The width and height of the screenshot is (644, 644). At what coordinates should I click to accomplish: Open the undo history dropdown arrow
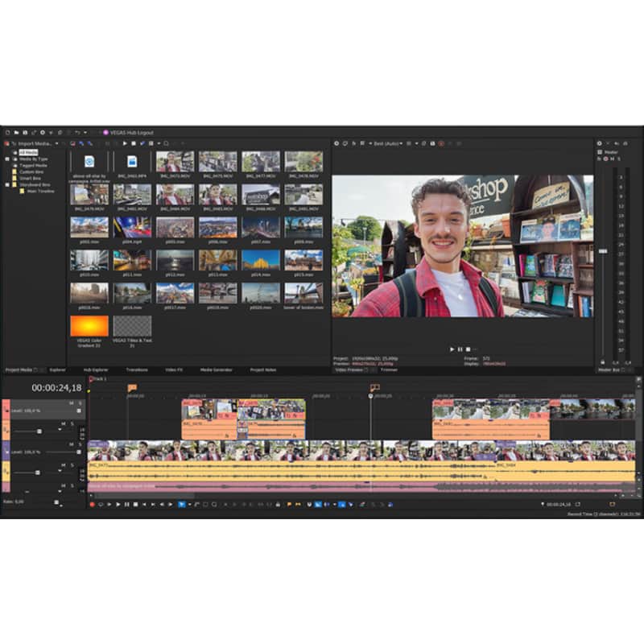point(85,133)
